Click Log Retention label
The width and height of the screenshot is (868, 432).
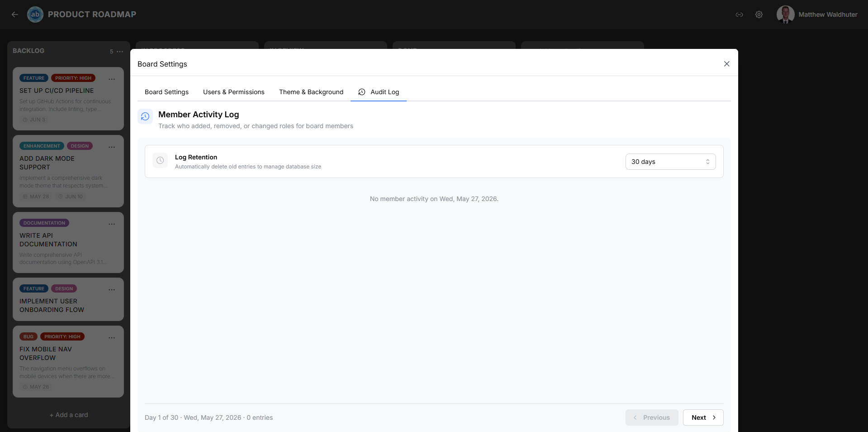click(196, 157)
